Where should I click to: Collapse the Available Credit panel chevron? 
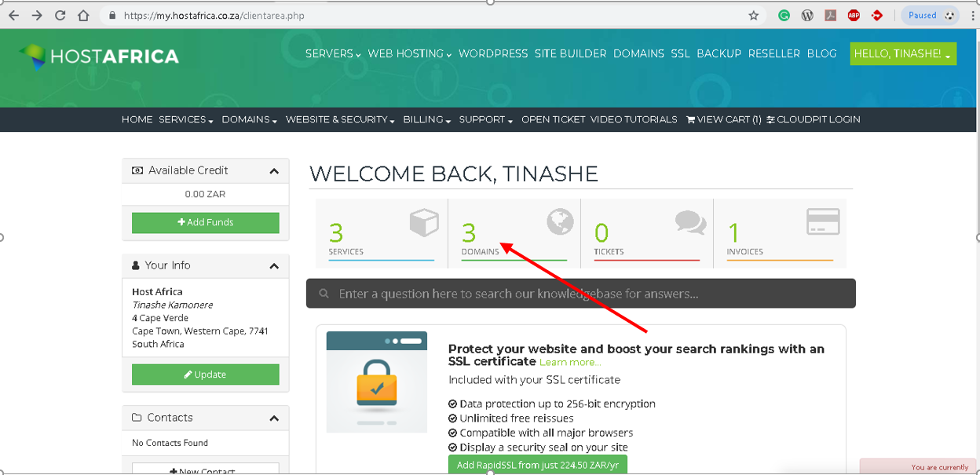[x=274, y=171]
